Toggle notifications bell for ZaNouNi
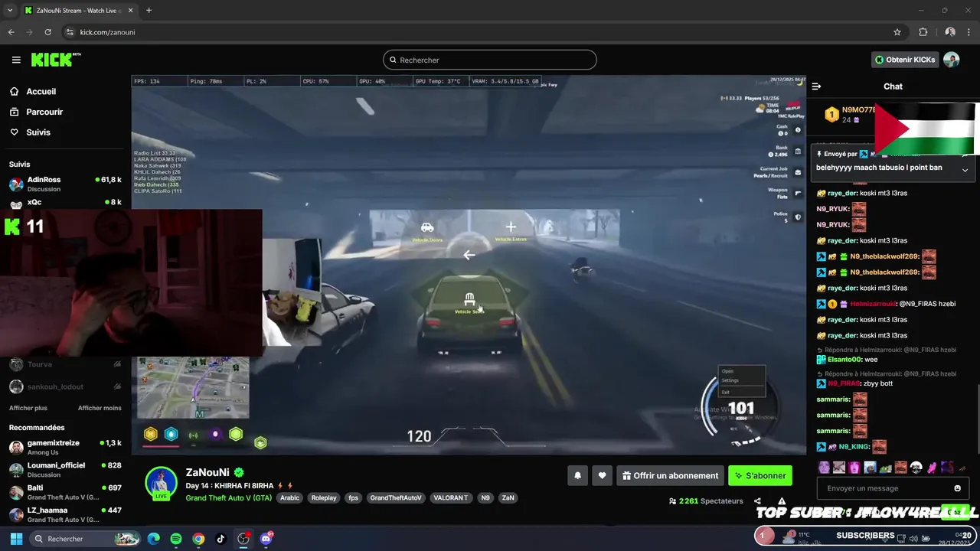Image resolution: width=980 pixels, height=551 pixels. [578, 475]
